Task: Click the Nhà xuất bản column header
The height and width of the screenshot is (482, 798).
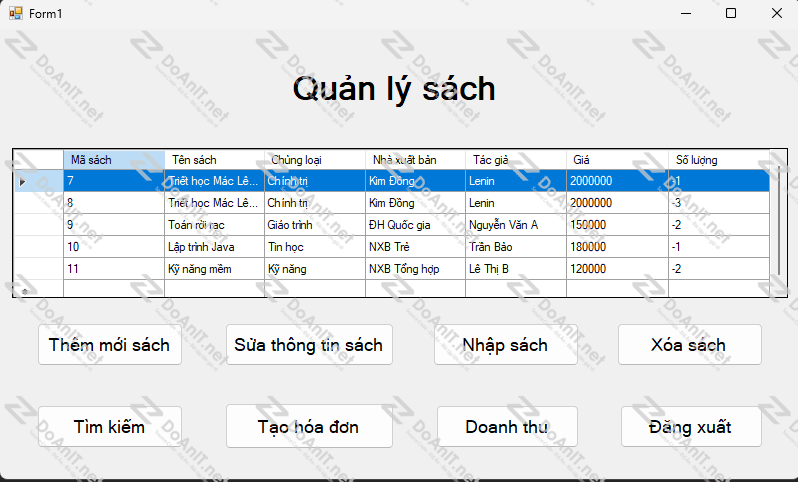Action: tap(414, 160)
